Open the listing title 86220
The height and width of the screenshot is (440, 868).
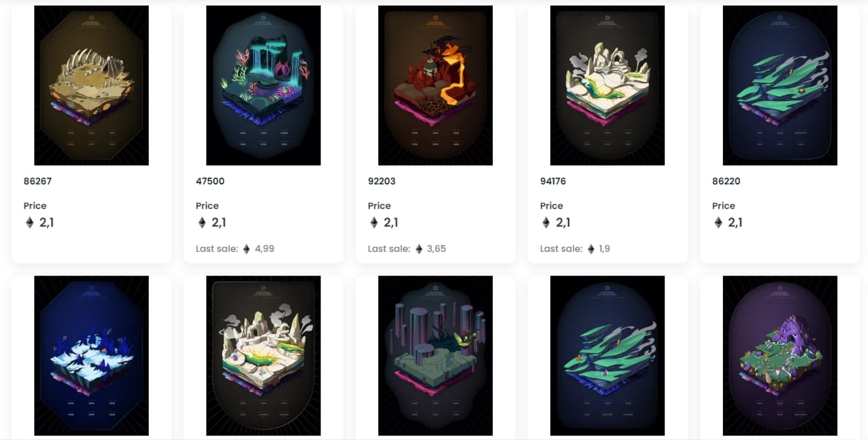726,181
